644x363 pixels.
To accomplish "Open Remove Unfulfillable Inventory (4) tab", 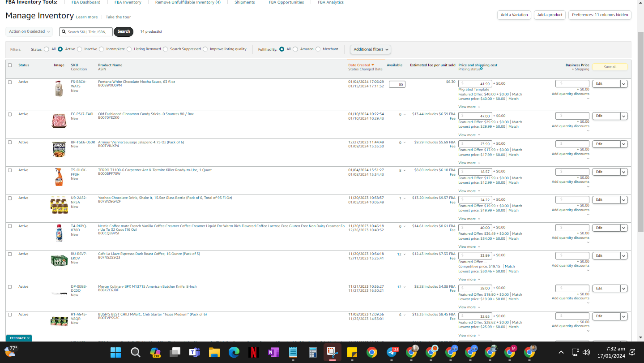I will [188, 2].
